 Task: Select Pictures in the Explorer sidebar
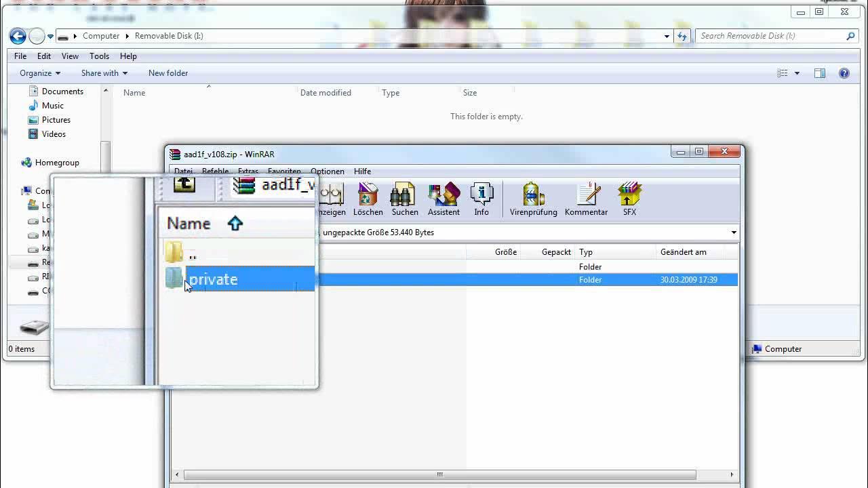pyautogui.click(x=56, y=120)
